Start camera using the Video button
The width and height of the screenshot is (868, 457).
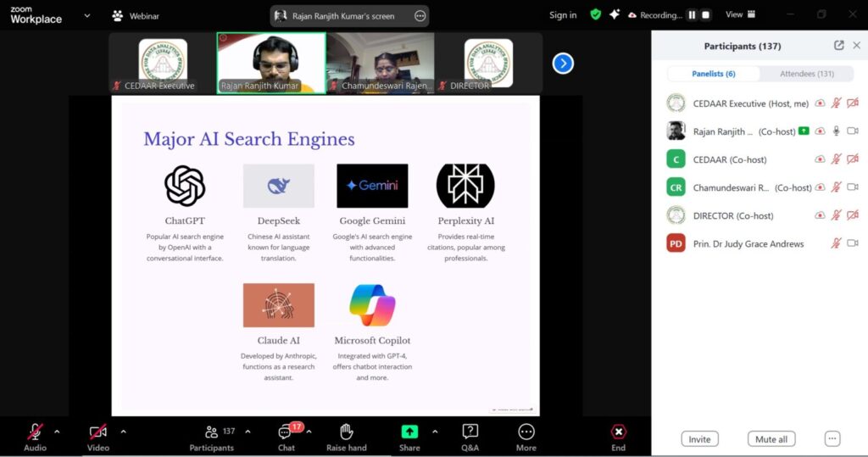pos(98,433)
